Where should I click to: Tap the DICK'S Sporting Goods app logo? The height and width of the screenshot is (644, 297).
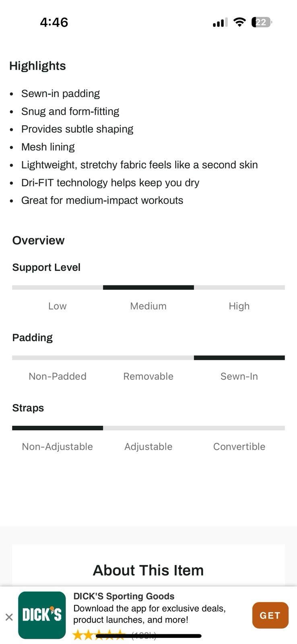pyautogui.click(x=42, y=615)
